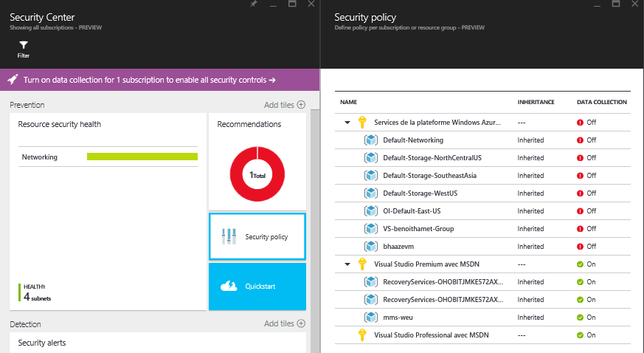Viewport: 644px width, 353px height.
Task: Pin the Security Center blade
Action: coord(254,4)
